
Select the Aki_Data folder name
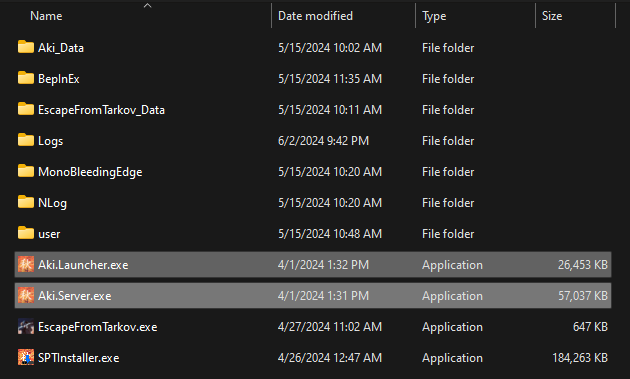pyautogui.click(x=61, y=48)
